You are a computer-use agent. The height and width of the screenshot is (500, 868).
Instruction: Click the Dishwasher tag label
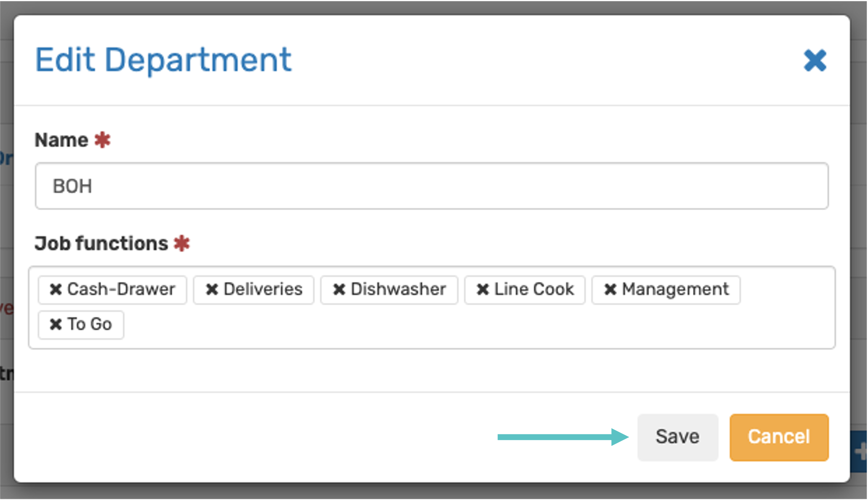pyautogui.click(x=398, y=289)
